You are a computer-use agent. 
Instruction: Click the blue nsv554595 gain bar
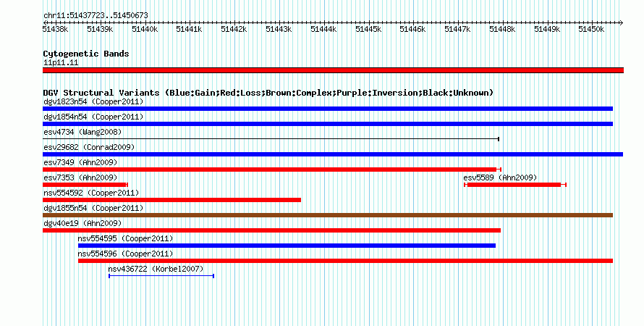click(x=287, y=246)
